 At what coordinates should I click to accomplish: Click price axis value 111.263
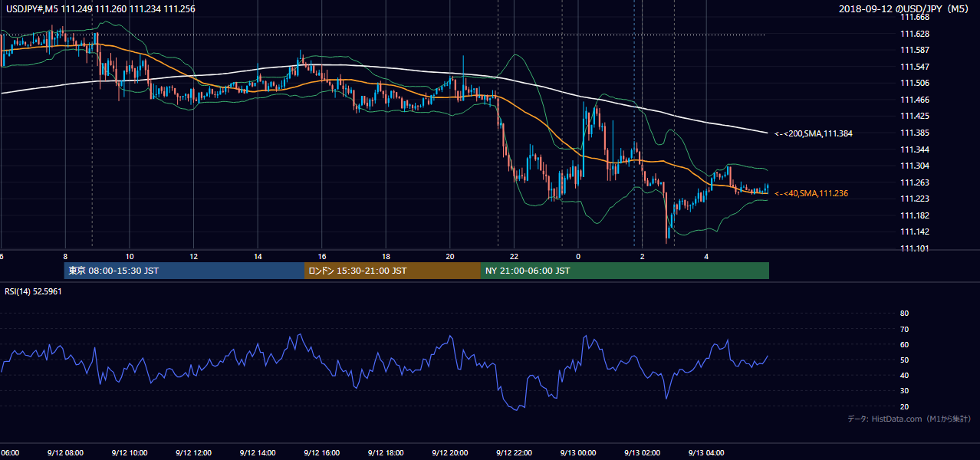915,182
